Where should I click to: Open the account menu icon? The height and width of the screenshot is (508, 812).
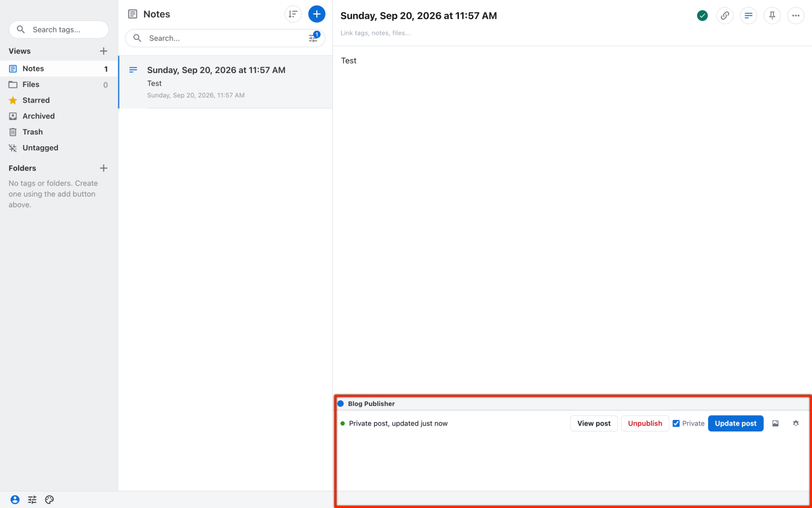(x=15, y=499)
